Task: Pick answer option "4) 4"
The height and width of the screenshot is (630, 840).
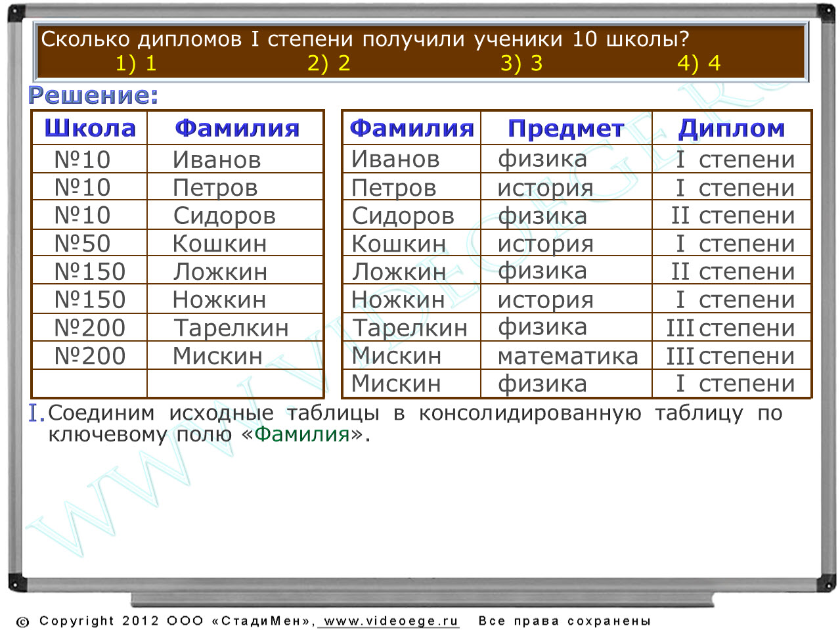Action: [x=699, y=63]
